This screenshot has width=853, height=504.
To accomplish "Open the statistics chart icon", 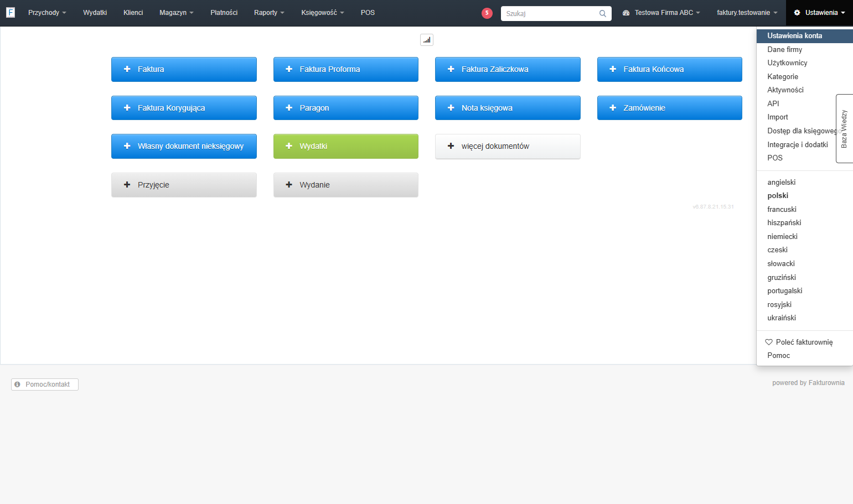I will click(x=427, y=40).
